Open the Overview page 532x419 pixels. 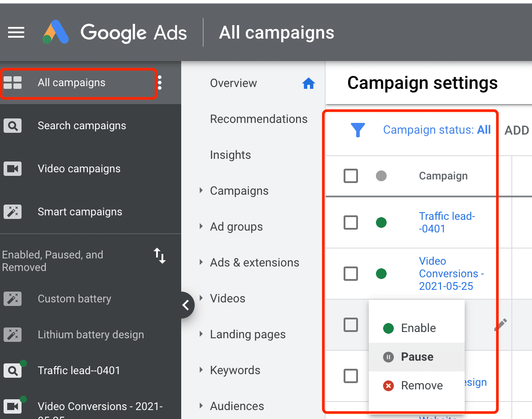[x=233, y=83]
